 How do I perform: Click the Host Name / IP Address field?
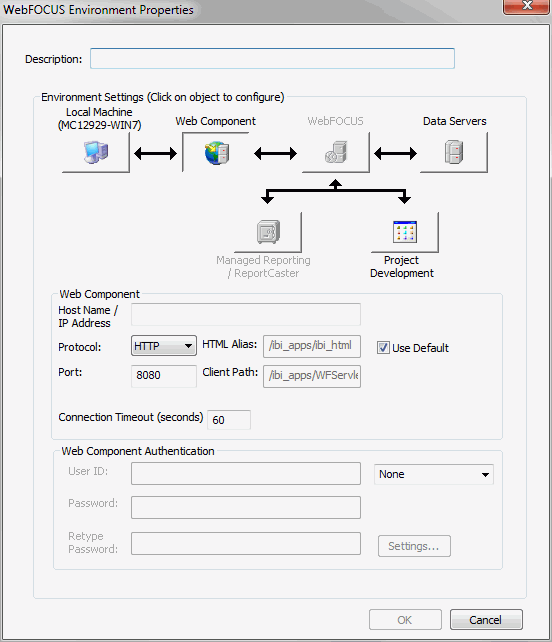pyautogui.click(x=246, y=314)
